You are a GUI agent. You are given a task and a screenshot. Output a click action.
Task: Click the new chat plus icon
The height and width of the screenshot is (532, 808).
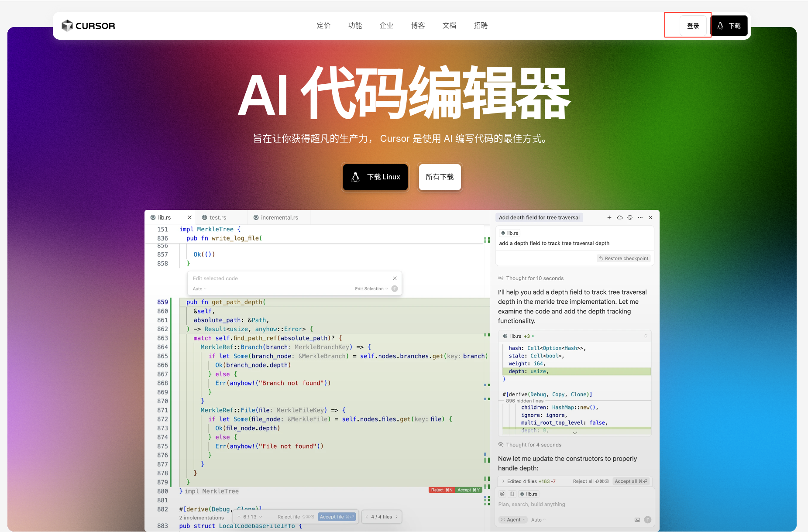(x=609, y=217)
